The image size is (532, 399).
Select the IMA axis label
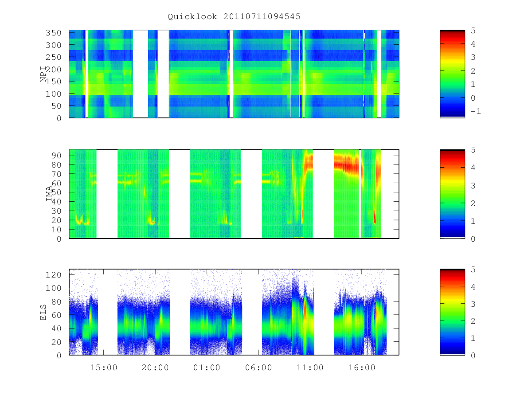[x=49, y=194]
